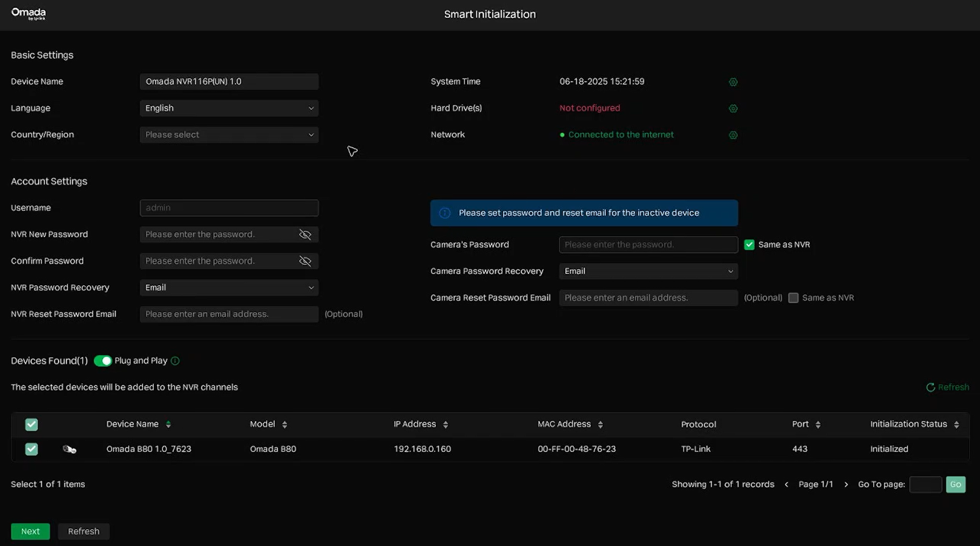The image size is (980, 546).
Task: Show NVR New Password characters
Action: [x=305, y=234]
